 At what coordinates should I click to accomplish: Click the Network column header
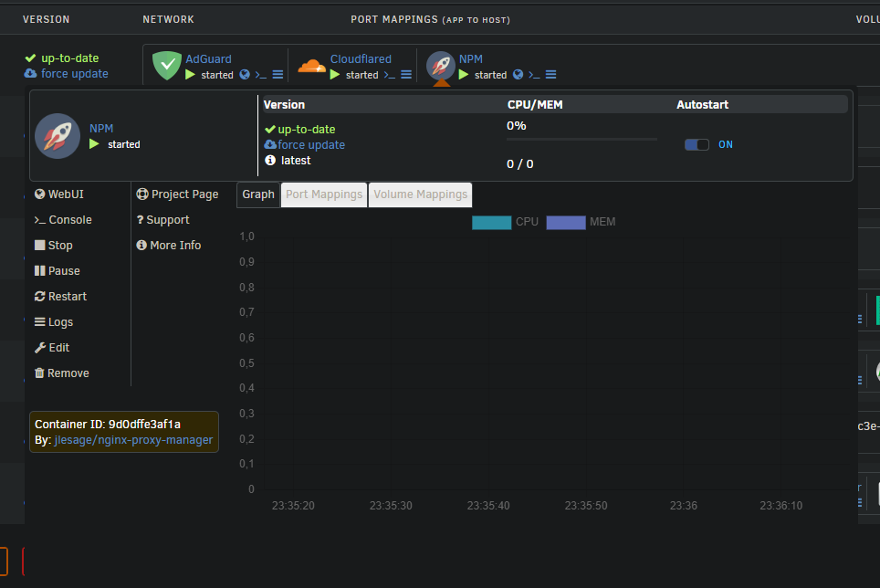point(168,20)
